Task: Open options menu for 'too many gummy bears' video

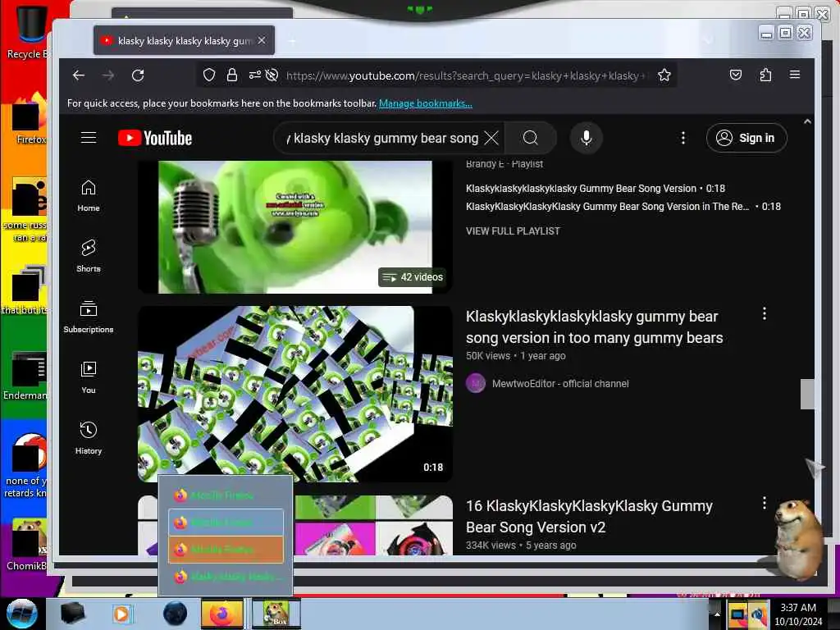Action: pyautogui.click(x=765, y=314)
